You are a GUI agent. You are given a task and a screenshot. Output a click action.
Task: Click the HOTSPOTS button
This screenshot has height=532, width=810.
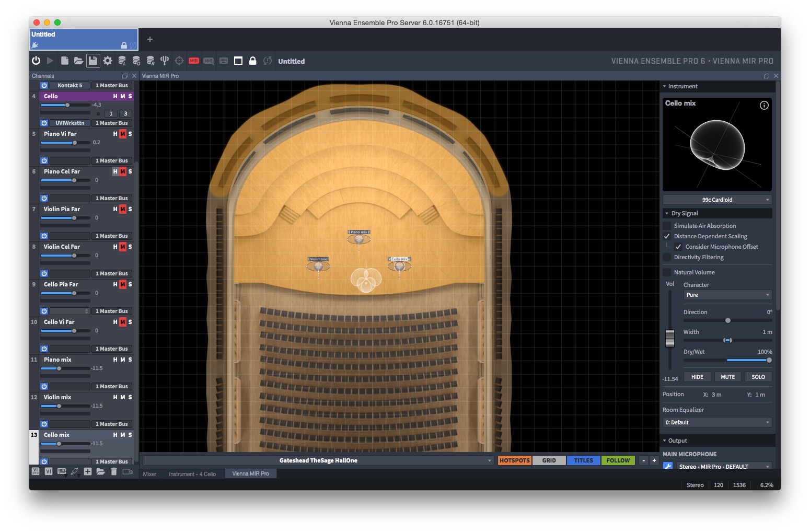[515, 460]
